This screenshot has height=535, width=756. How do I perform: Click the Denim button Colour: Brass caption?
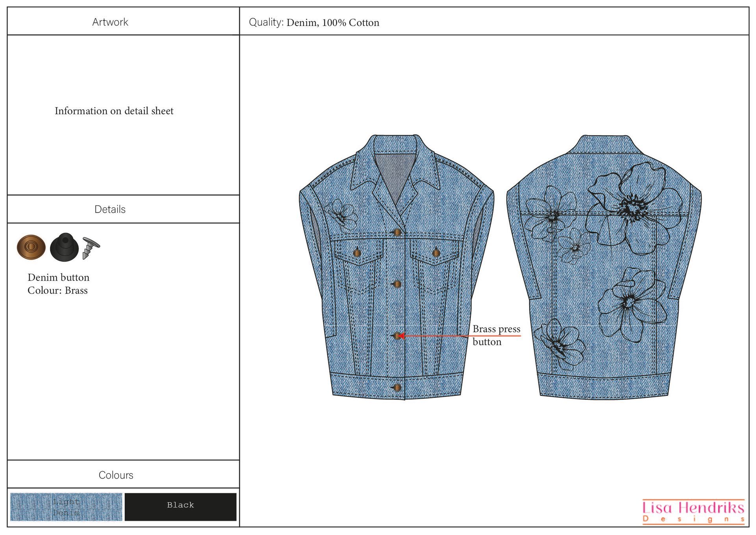point(58,284)
